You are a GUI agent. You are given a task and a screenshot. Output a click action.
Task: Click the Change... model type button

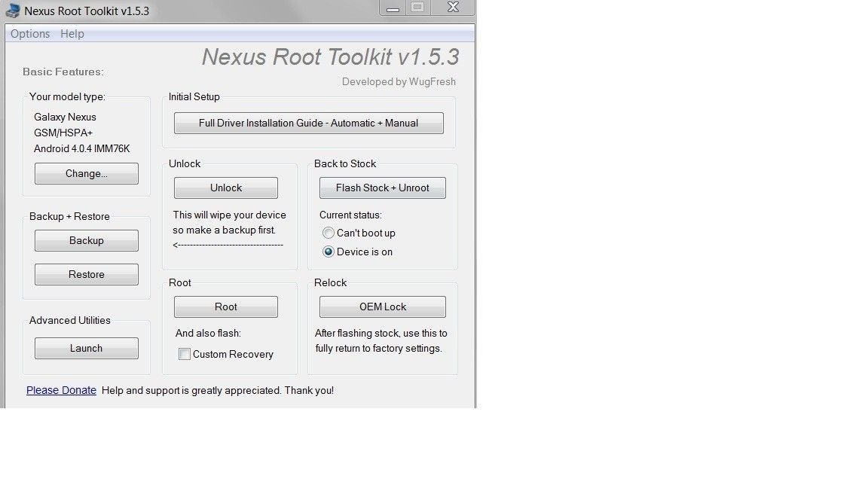tap(87, 173)
